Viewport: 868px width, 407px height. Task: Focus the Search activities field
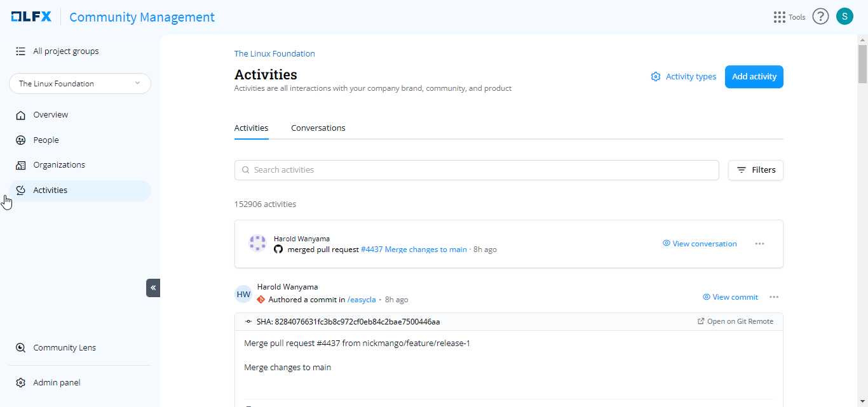[477, 170]
